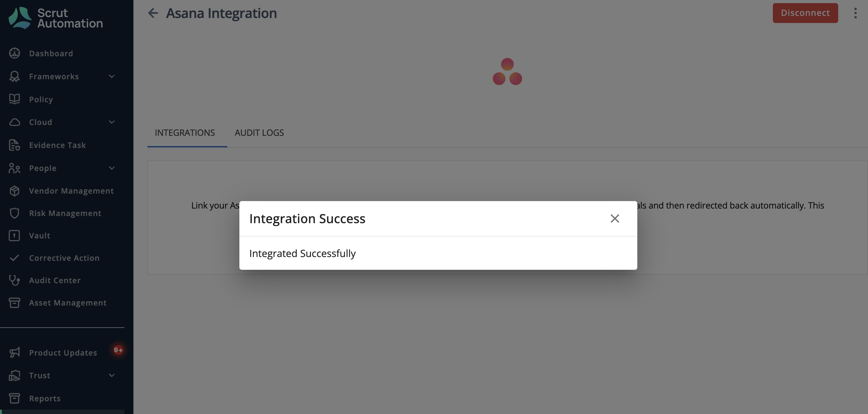Screen dimensions: 868x414
Task: Click the Vendor Management cube icon
Action: (15, 191)
